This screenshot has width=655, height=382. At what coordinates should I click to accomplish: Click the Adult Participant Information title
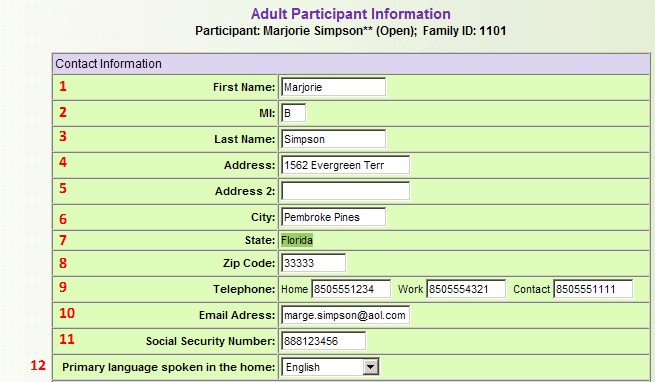click(x=351, y=14)
